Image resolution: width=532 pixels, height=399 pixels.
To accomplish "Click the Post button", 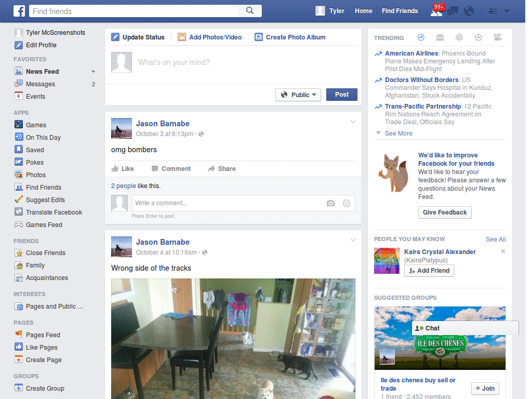I will tap(342, 95).
